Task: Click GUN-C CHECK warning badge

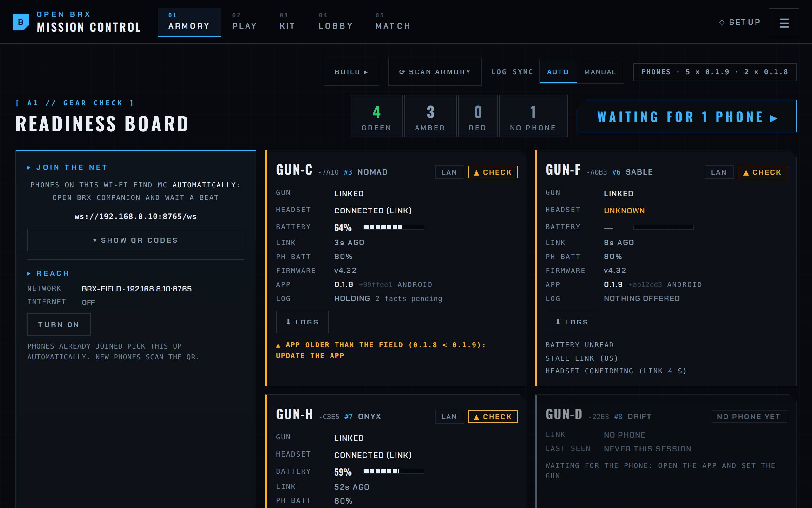Action: point(493,172)
